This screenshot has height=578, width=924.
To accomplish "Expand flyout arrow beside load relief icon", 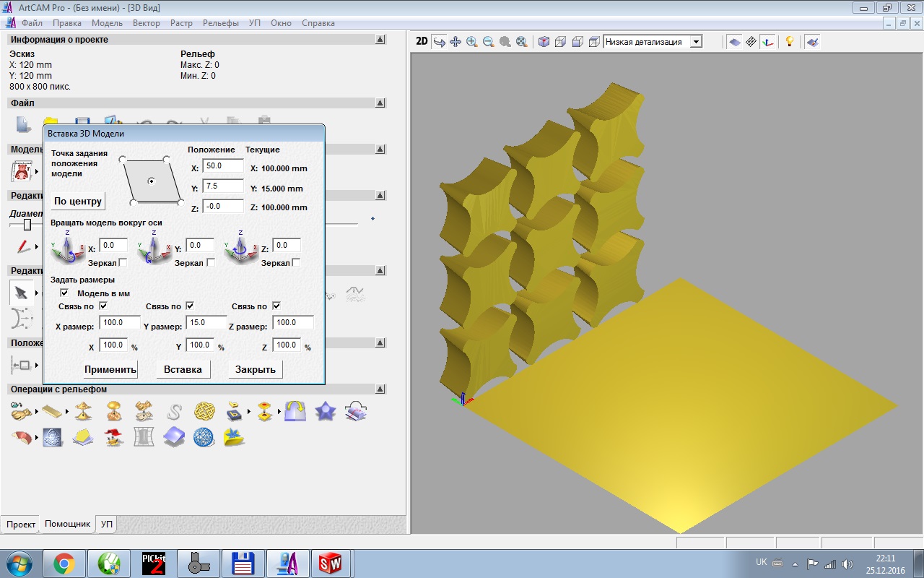I will 37,412.
